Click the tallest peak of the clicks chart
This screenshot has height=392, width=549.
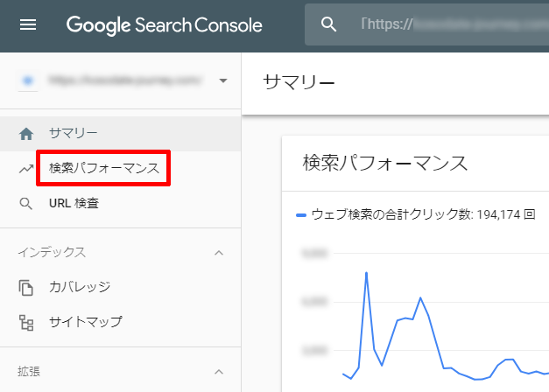click(x=366, y=273)
